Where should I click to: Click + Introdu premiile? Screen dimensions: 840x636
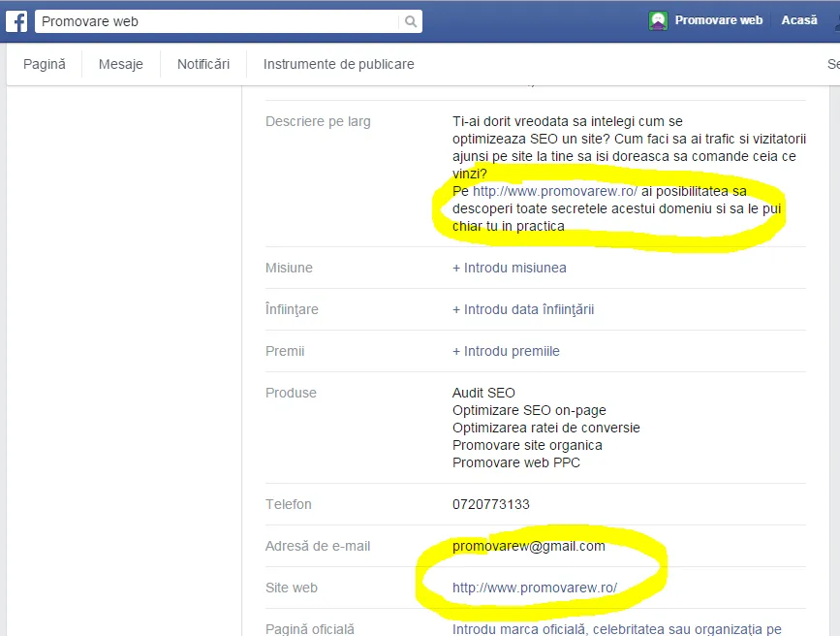pos(507,351)
